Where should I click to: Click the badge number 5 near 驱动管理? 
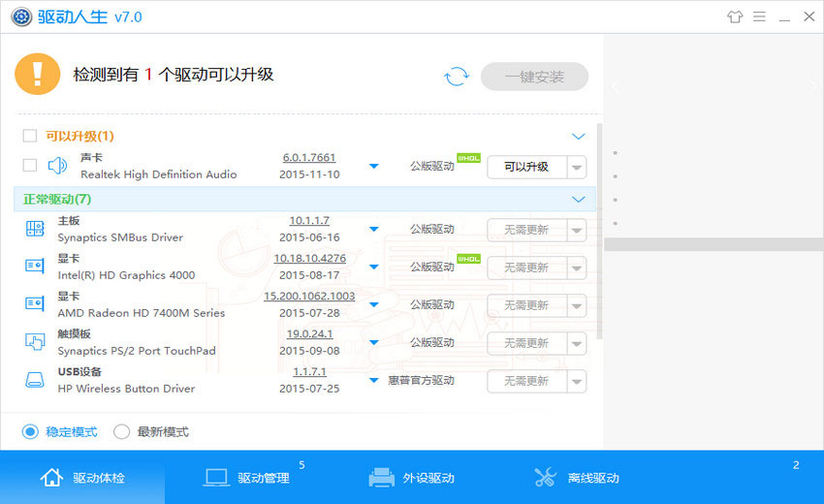click(x=301, y=465)
